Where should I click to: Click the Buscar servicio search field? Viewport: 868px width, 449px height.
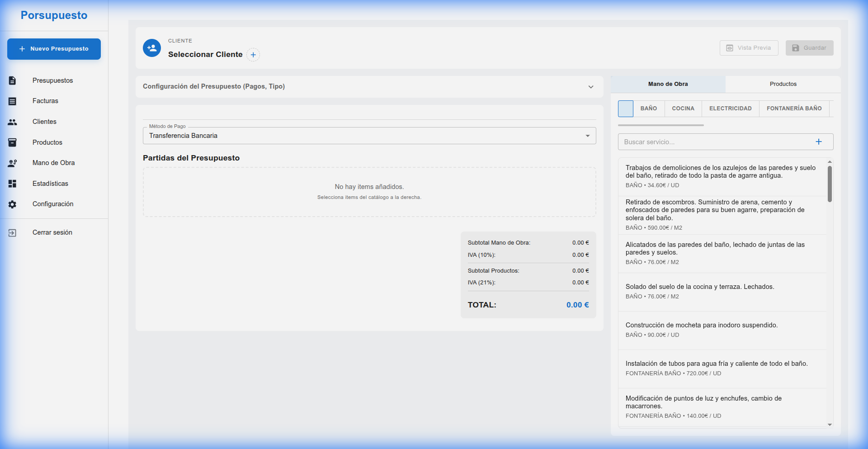pyautogui.click(x=714, y=142)
